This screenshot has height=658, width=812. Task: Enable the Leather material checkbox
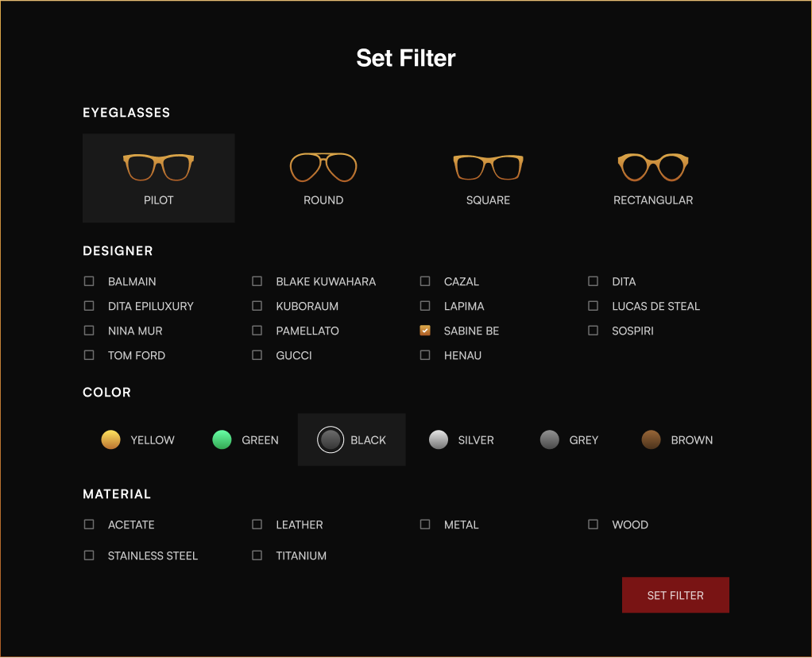[257, 524]
